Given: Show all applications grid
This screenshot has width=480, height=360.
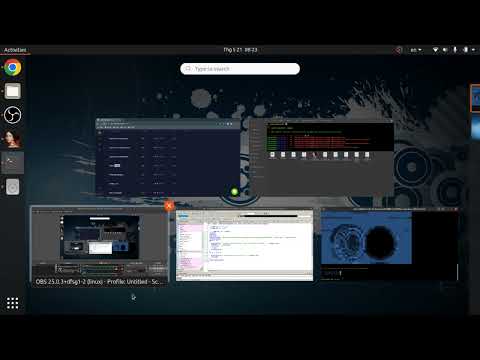Looking at the screenshot, I should pos(13,303).
